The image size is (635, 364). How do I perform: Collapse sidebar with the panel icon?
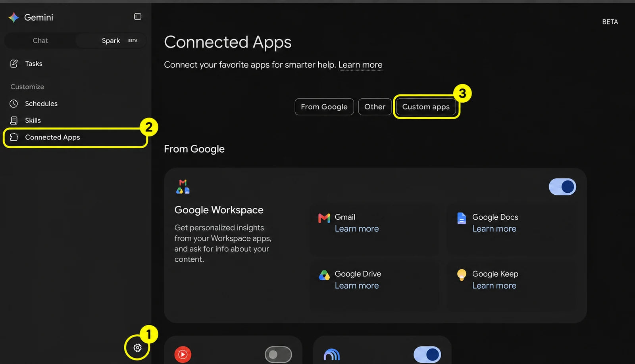138,17
